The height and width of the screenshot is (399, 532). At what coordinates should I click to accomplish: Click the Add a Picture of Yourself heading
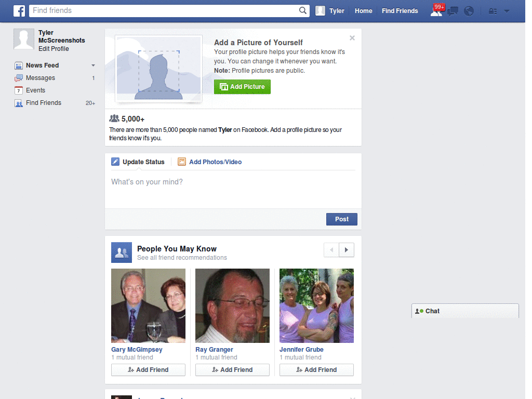click(258, 43)
